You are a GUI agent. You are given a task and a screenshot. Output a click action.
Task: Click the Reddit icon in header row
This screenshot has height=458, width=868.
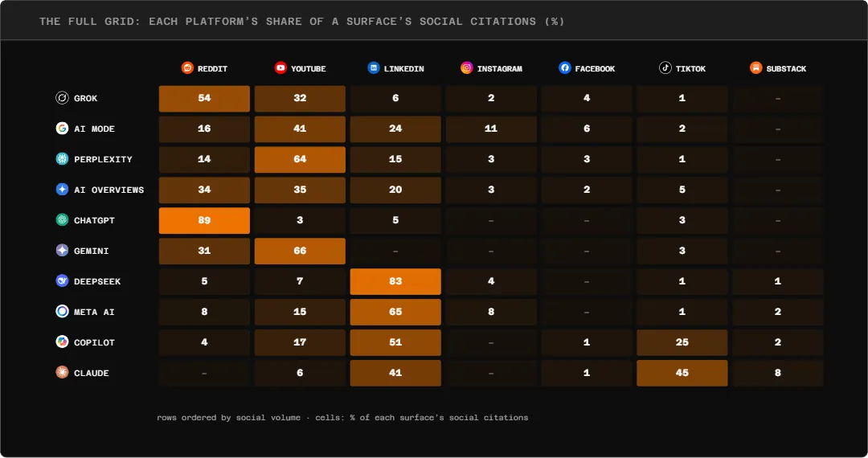pos(187,67)
